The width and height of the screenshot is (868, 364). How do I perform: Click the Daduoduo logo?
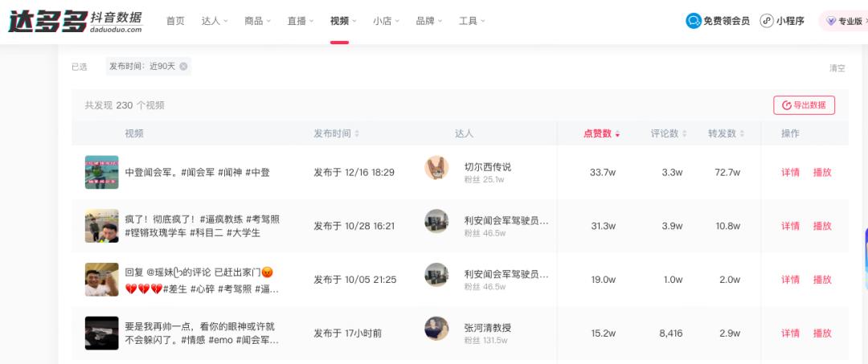coord(75,22)
